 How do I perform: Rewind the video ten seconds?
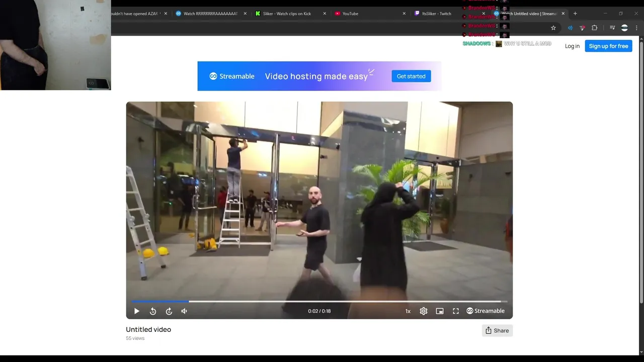click(153, 311)
